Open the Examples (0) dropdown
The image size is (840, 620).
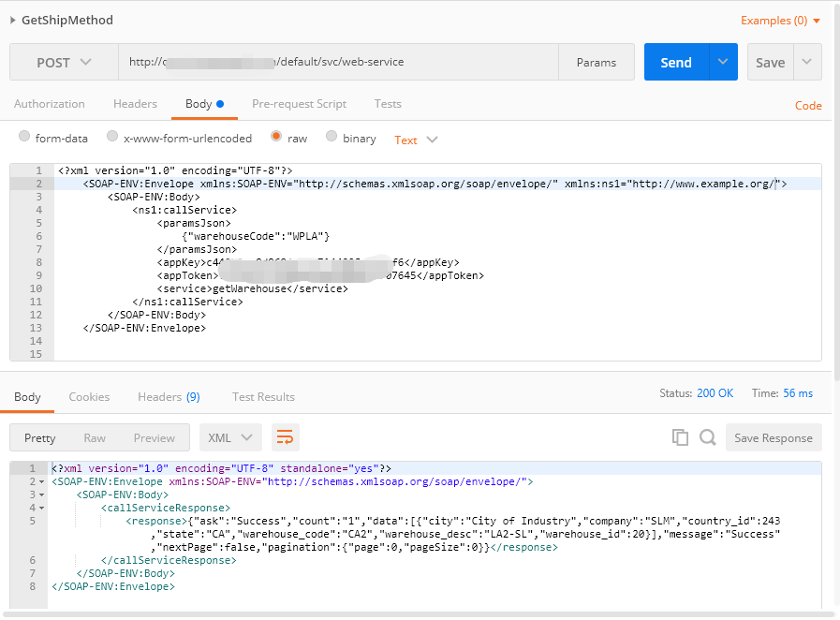(780, 21)
